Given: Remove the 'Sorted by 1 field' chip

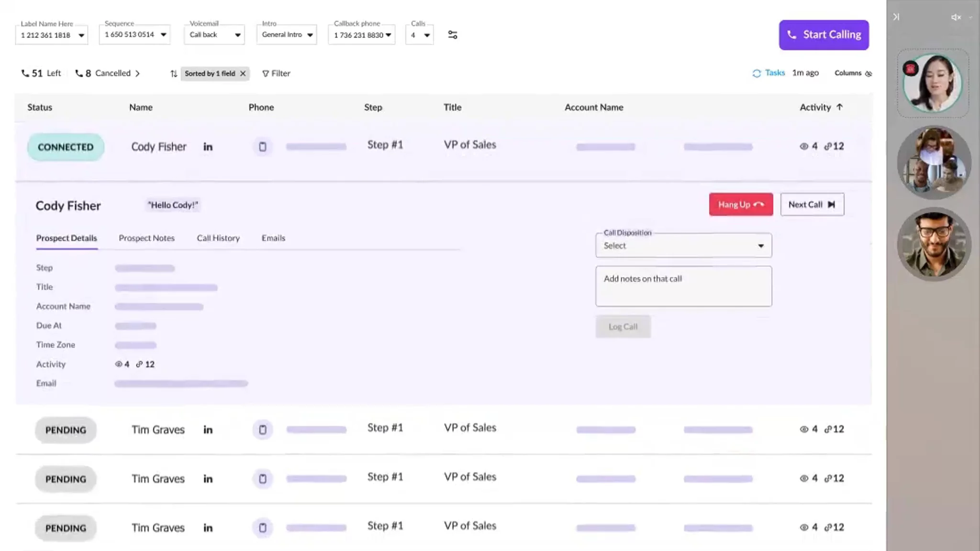Looking at the screenshot, I should (243, 74).
